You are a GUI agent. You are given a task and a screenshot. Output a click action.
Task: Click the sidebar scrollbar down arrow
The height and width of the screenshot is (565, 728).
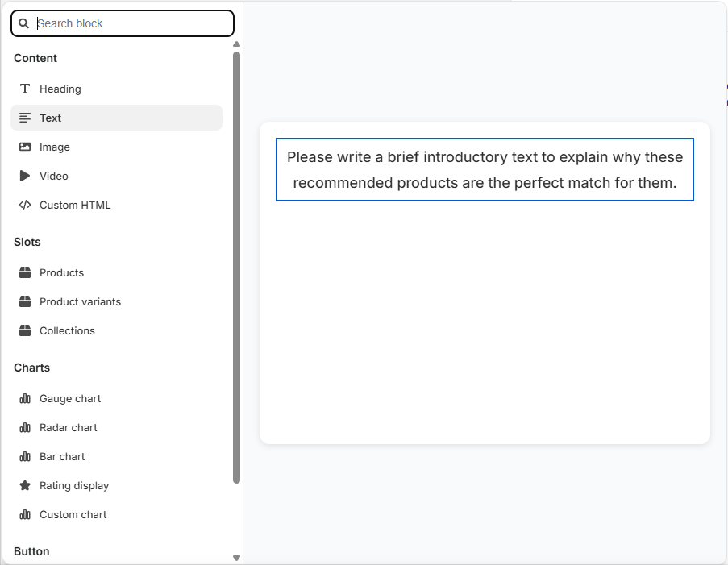(236, 557)
